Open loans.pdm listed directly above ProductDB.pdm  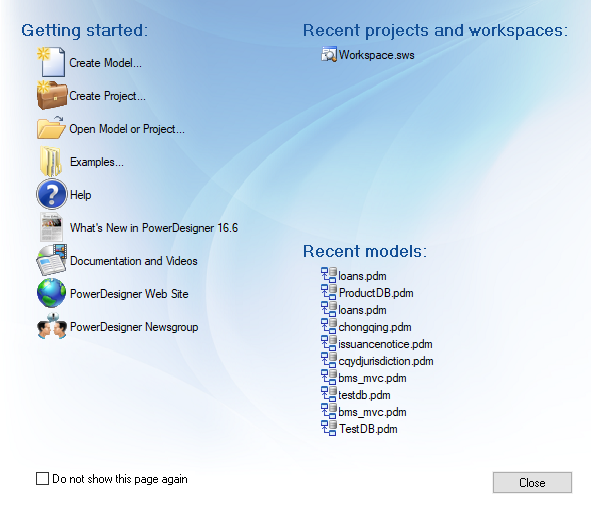(x=362, y=276)
